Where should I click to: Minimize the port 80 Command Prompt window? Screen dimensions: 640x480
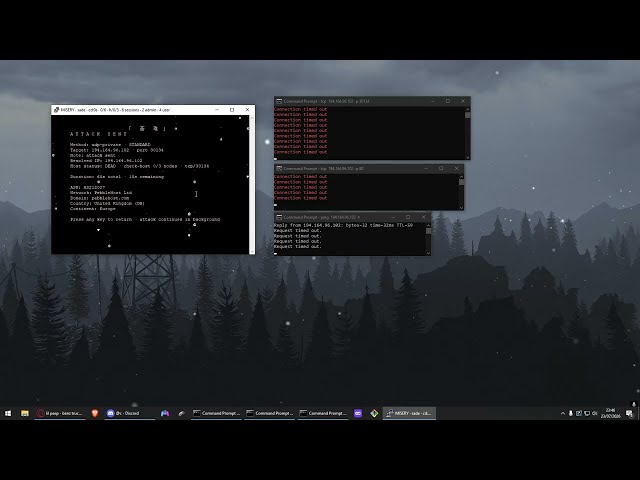tap(426, 168)
